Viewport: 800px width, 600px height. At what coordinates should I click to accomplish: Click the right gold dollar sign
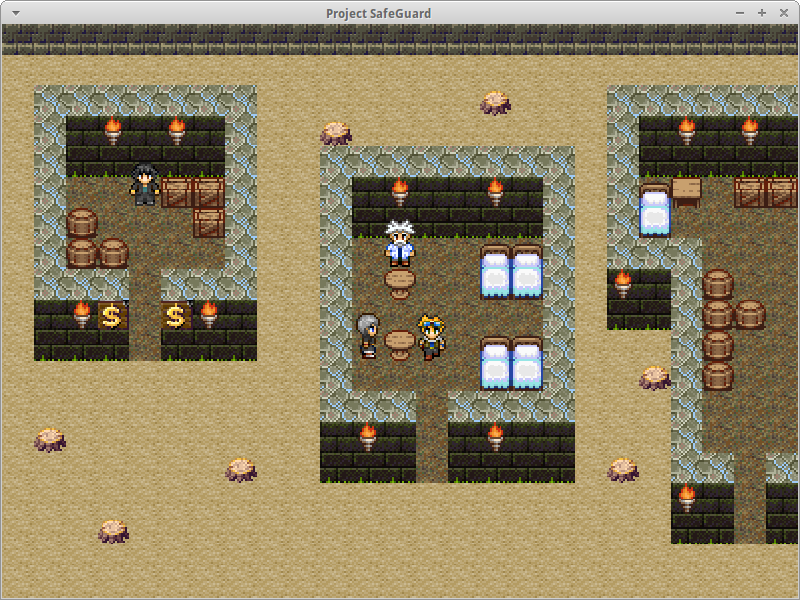[176, 317]
